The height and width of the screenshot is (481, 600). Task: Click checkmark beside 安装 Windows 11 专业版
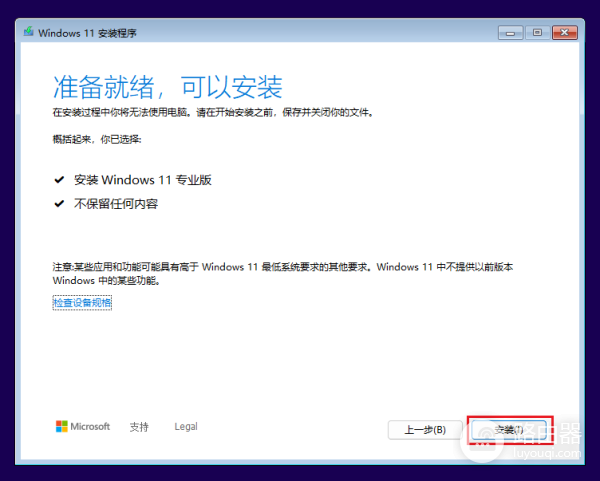(x=59, y=179)
